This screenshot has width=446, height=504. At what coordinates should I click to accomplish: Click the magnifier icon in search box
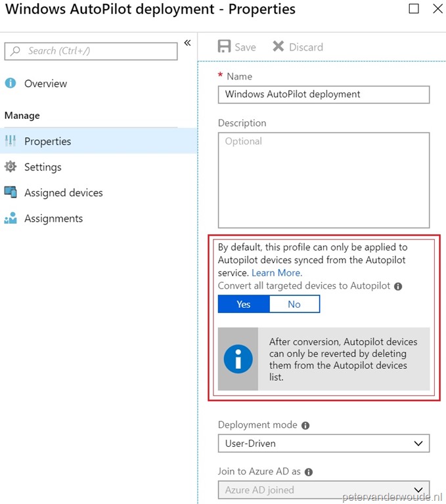tap(15, 51)
